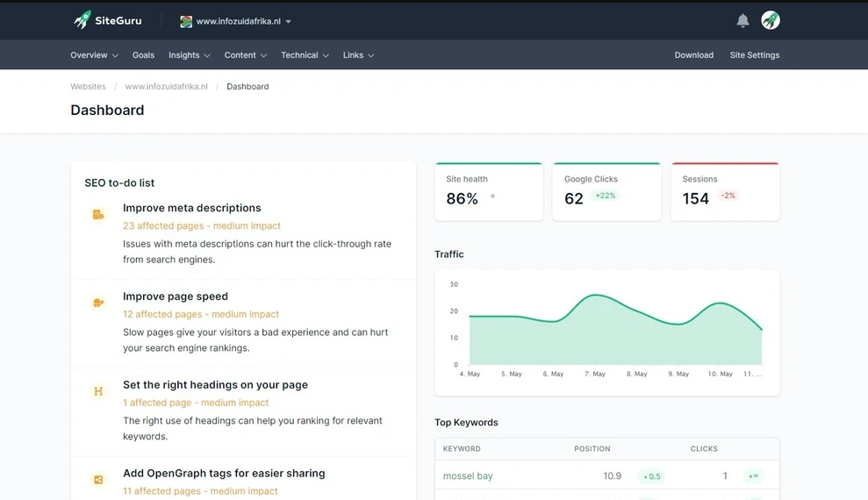Open Set the right headings task
Screen dimensions: 868x500
tap(215, 385)
